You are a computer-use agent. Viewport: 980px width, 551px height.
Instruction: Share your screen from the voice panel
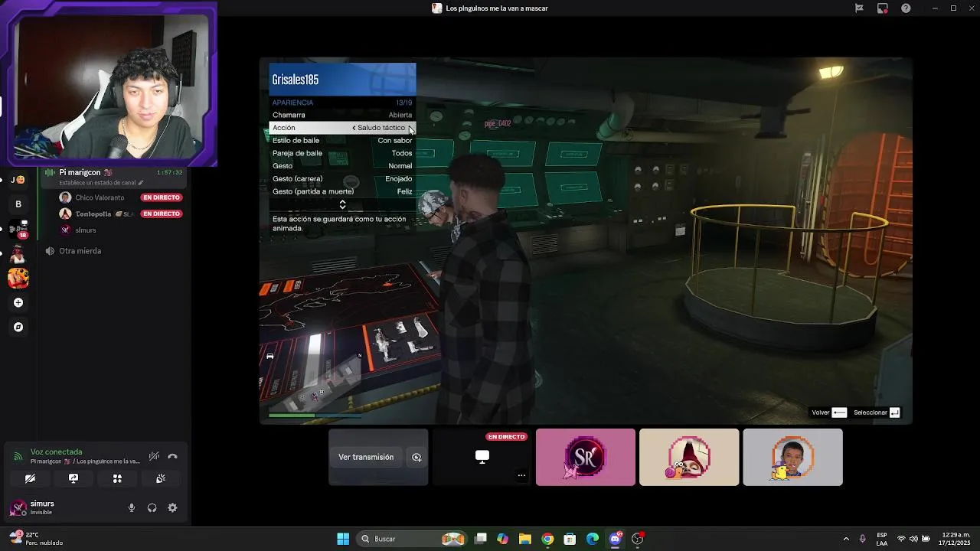73,478
